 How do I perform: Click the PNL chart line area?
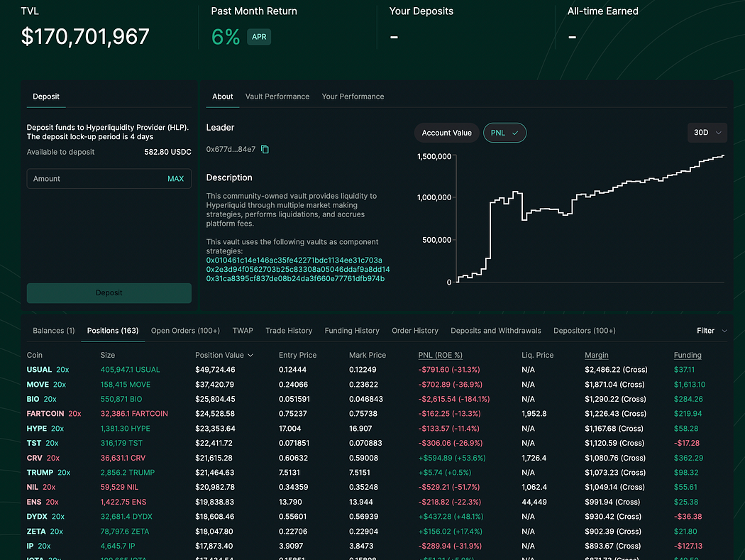590,218
